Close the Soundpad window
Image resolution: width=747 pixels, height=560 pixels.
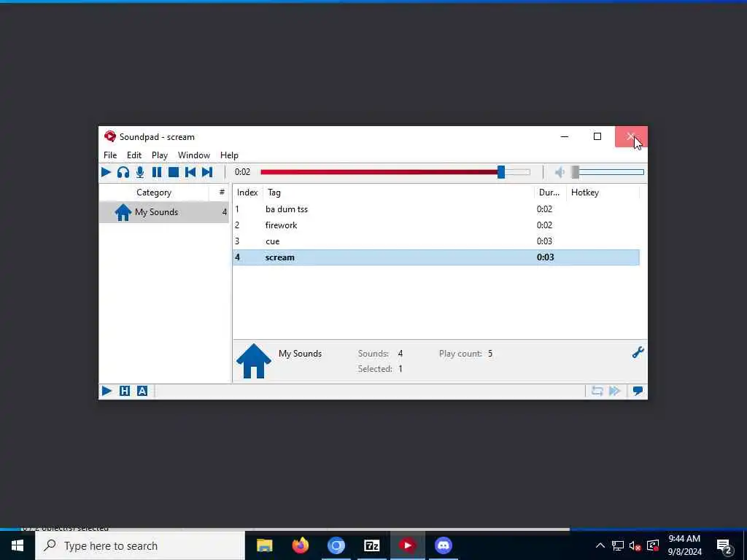point(631,136)
